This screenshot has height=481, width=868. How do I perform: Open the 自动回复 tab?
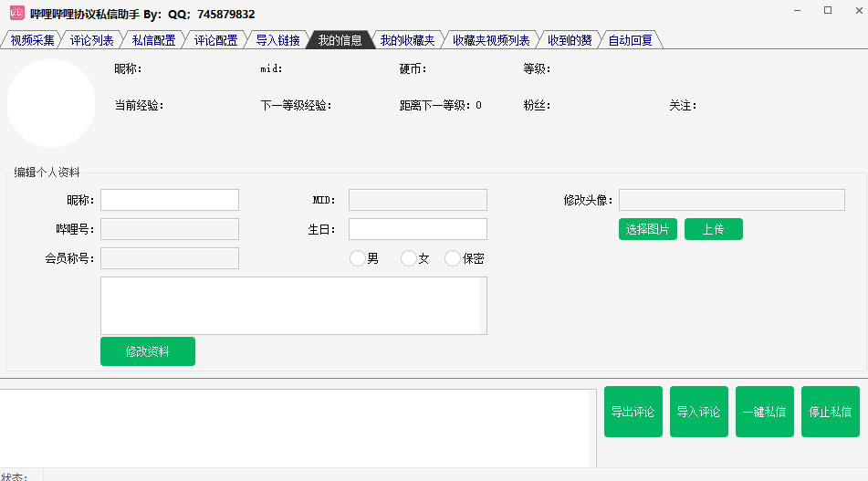click(630, 40)
